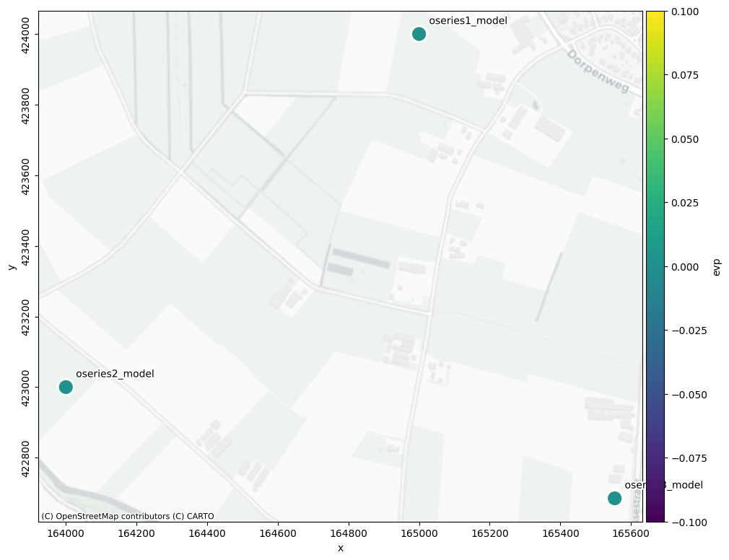The image size is (729, 560).
Task: Click y-axis tick label 423200
Action: (x=25, y=317)
